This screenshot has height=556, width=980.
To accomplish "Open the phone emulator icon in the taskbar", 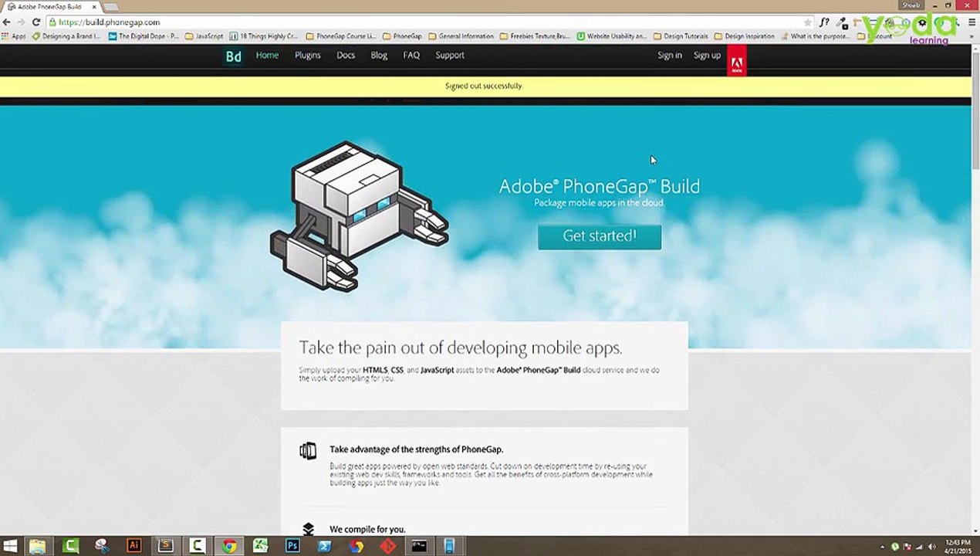I will 451,547.
